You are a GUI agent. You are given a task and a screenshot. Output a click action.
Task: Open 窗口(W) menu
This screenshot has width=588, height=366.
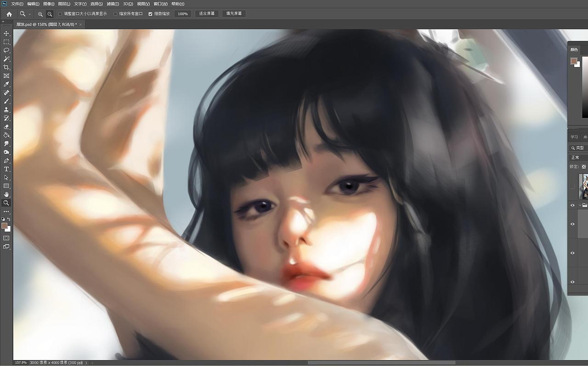tap(161, 4)
